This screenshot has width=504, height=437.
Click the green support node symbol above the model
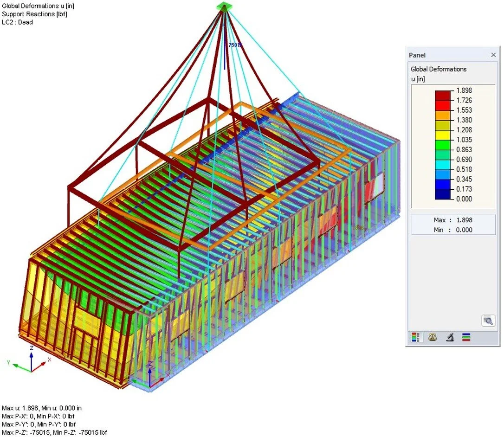(224, 6)
